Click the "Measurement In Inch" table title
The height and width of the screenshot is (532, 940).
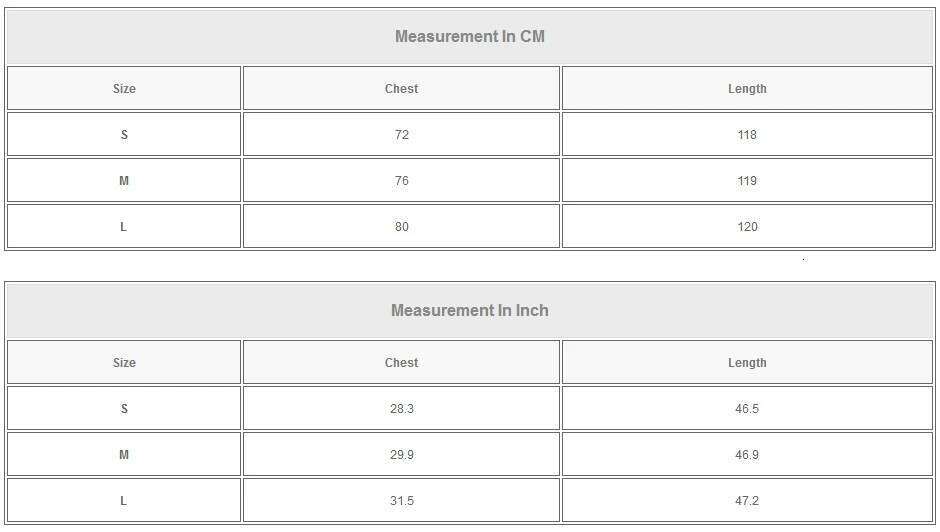click(x=469, y=311)
